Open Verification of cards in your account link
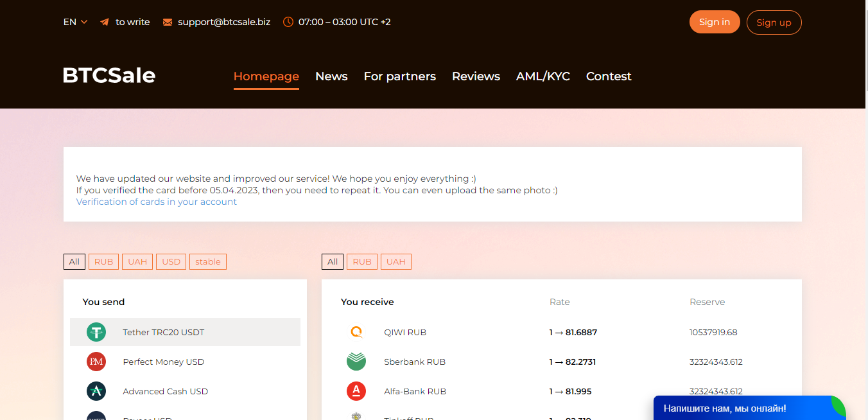The image size is (868, 420). (x=156, y=202)
